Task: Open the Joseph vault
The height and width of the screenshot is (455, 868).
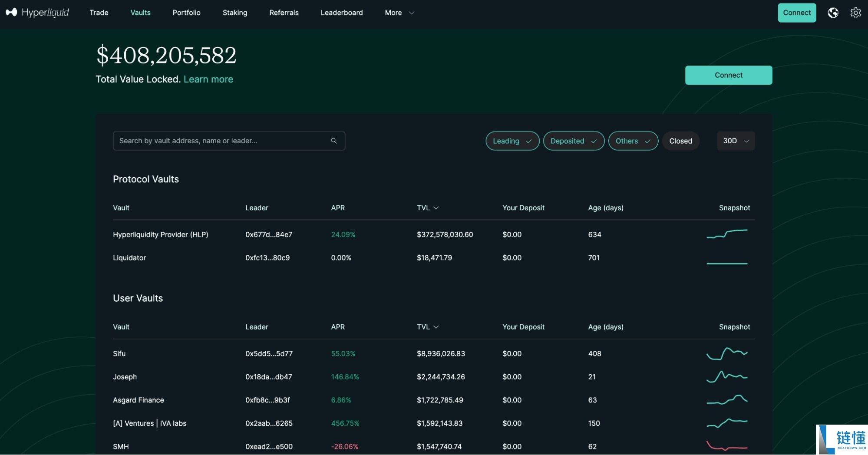Action: (x=125, y=377)
